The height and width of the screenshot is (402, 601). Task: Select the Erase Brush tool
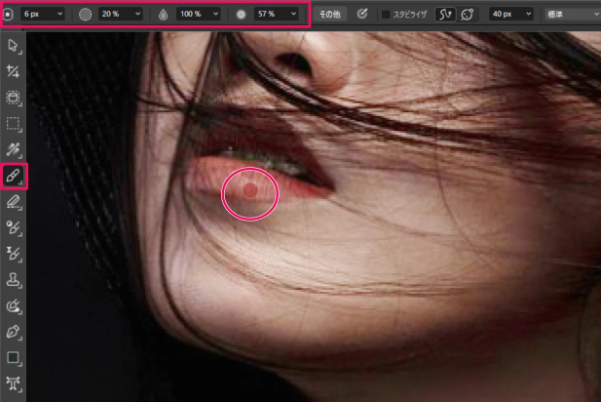[x=13, y=202]
